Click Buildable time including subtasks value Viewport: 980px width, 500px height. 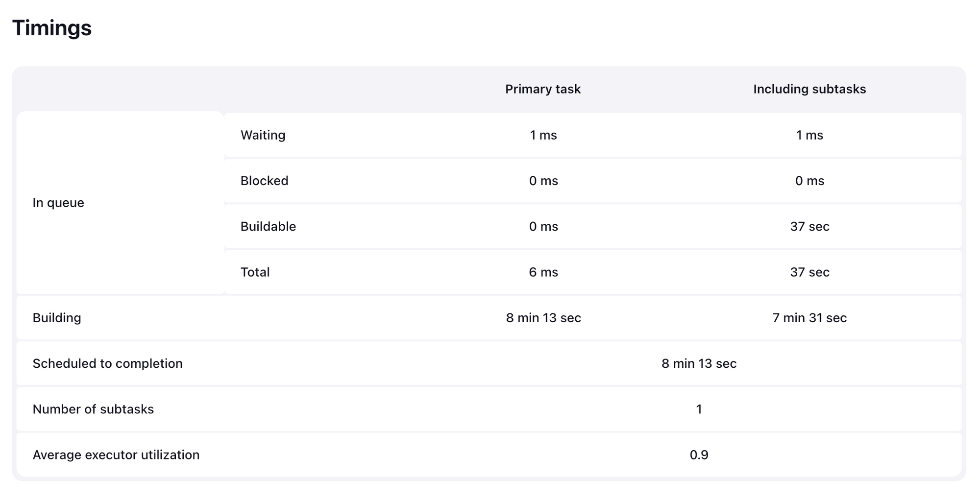(809, 226)
